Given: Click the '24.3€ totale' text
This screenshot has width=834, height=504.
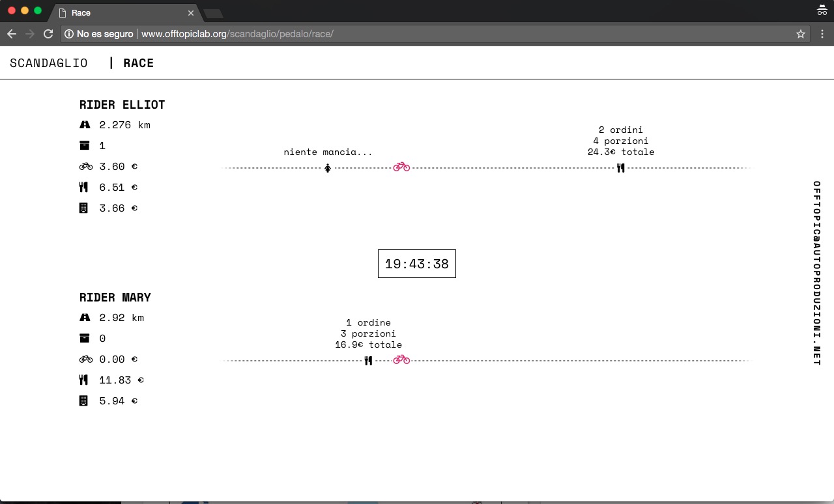Looking at the screenshot, I should [621, 152].
